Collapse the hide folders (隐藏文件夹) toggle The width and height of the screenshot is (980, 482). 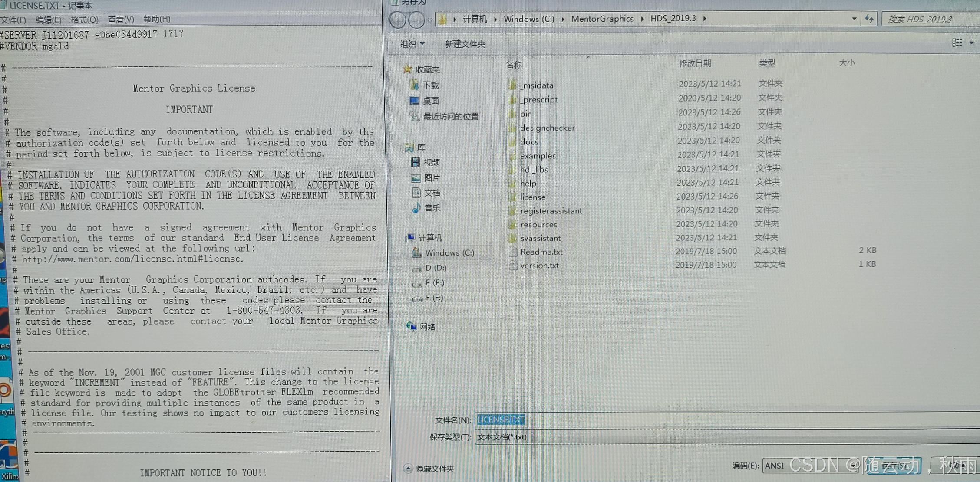point(408,469)
